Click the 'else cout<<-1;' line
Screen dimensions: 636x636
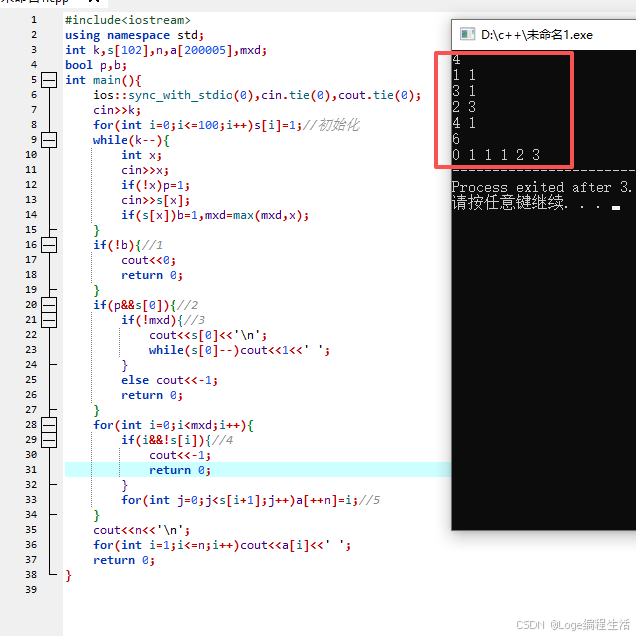click(x=169, y=380)
